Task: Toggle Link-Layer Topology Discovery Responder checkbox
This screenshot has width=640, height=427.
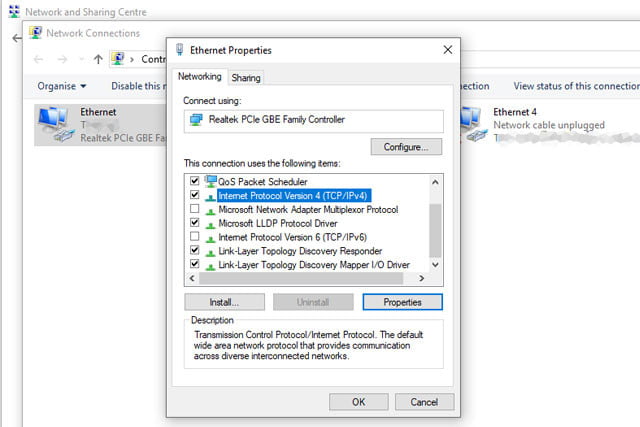Action: point(195,250)
